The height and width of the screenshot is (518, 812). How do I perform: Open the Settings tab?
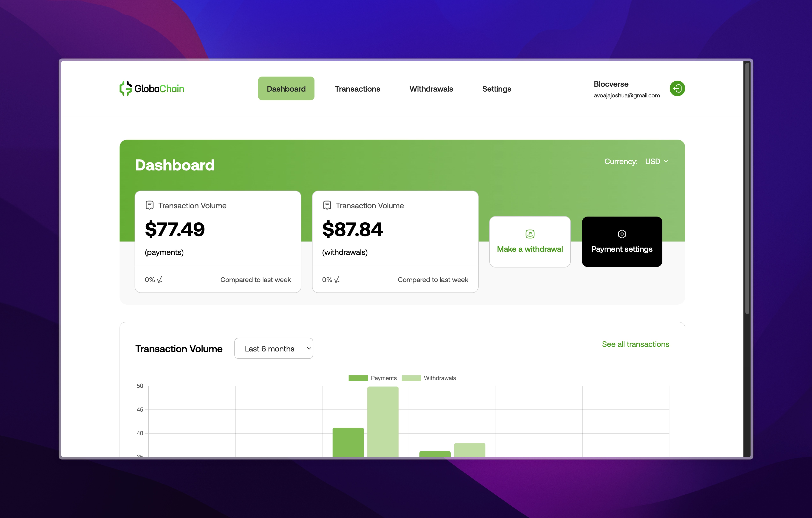(x=496, y=89)
